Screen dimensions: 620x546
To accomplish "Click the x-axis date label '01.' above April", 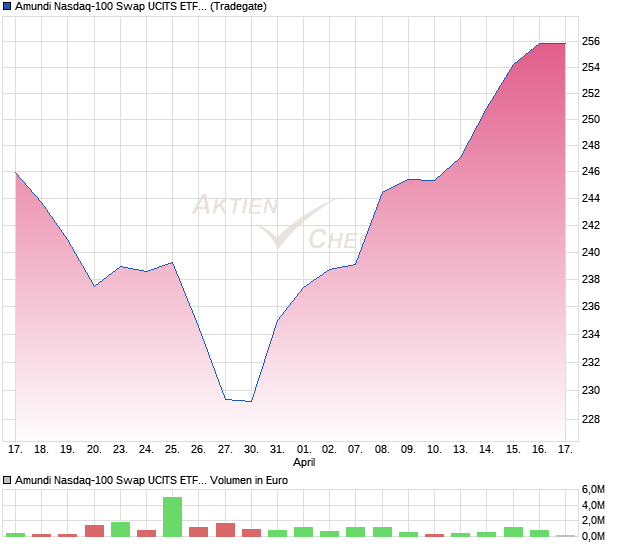I will coord(303,450).
